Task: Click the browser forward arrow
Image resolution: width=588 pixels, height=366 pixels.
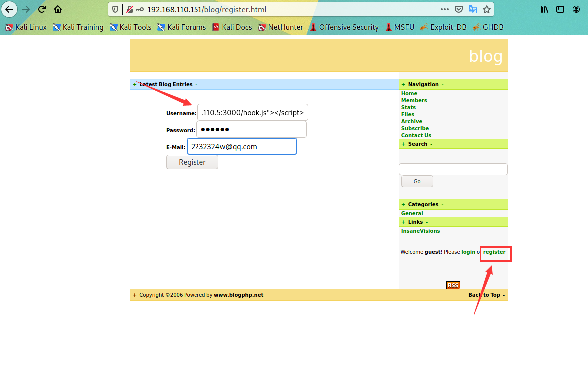Action: pyautogui.click(x=26, y=9)
